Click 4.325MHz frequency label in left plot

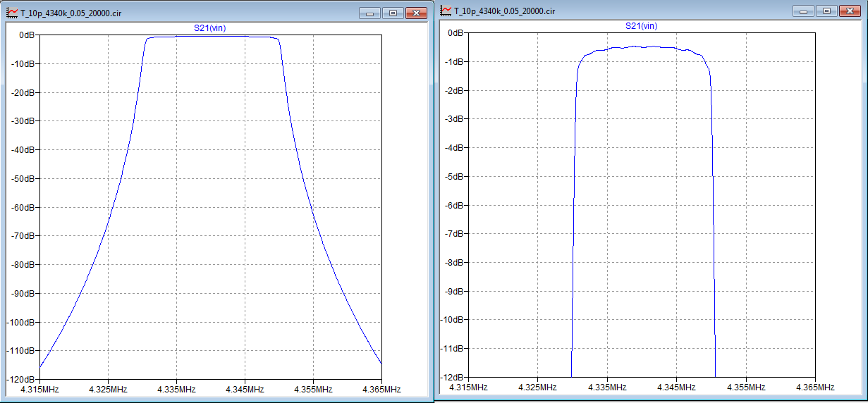(108, 389)
